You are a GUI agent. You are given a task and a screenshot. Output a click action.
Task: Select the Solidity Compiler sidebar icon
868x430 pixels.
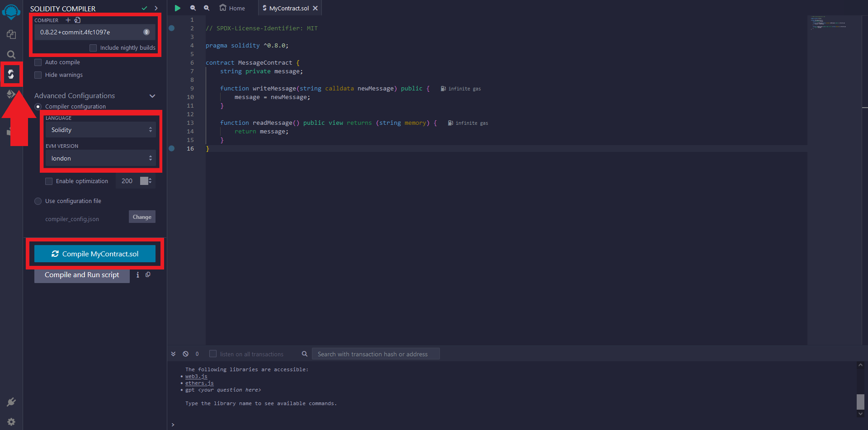coord(11,74)
